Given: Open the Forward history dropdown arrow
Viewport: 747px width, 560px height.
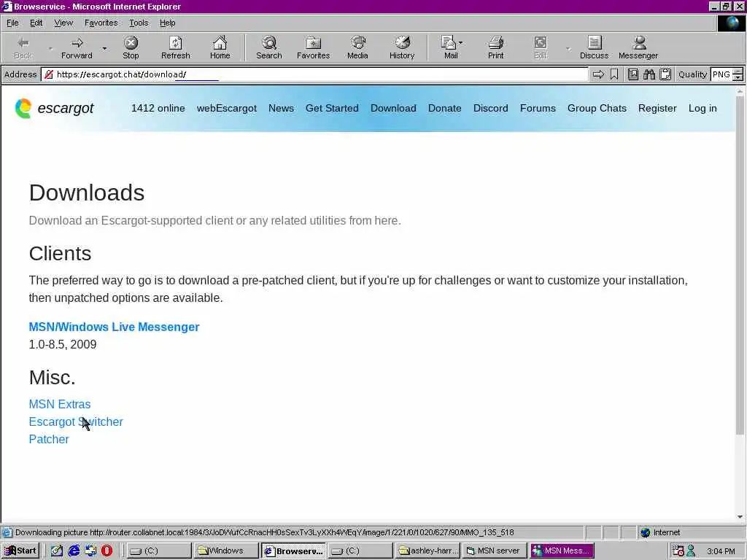Looking at the screenshot, I should 104,48.
